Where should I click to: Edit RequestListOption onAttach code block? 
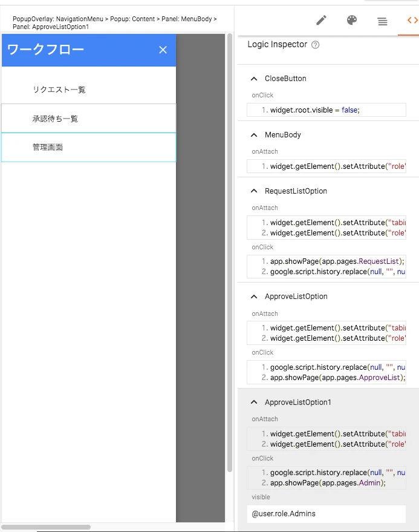pyautogui.click(x=326, y=228)
